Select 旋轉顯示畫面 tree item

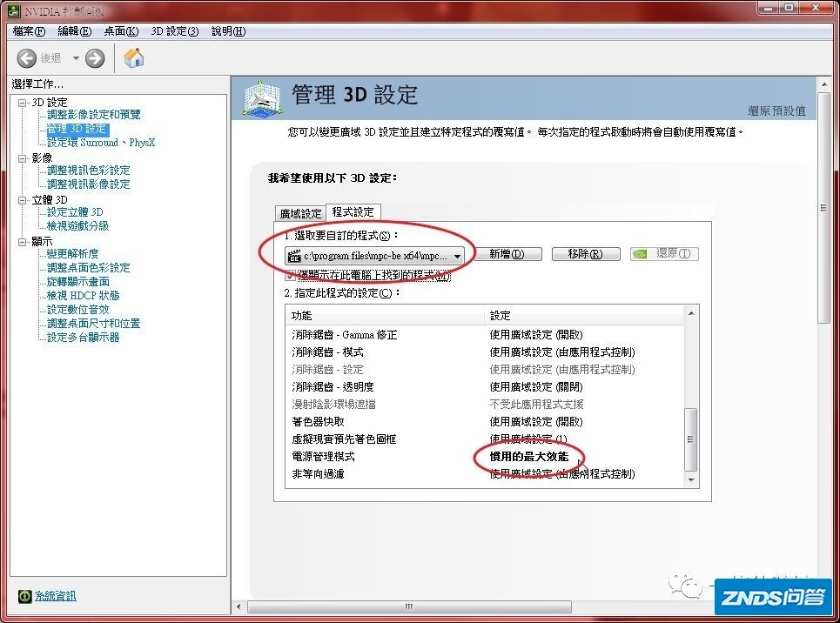coord(78,282)
